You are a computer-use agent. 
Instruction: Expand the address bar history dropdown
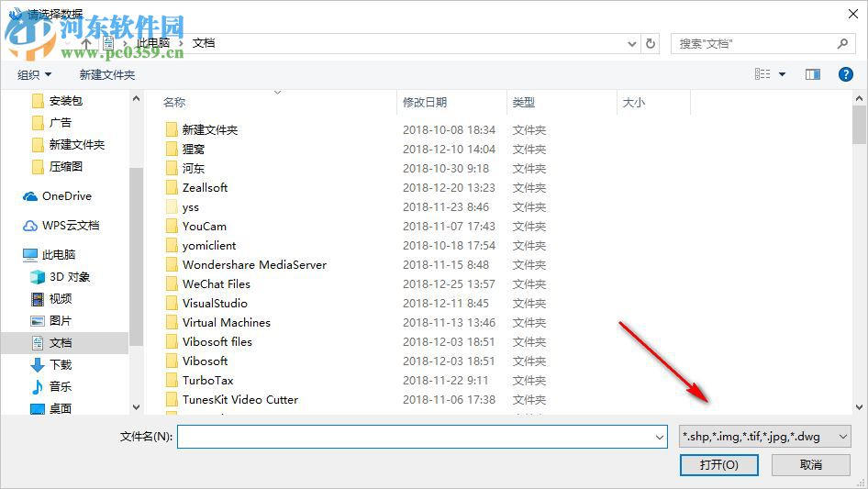pyautogui.click(x=631, y=44)
